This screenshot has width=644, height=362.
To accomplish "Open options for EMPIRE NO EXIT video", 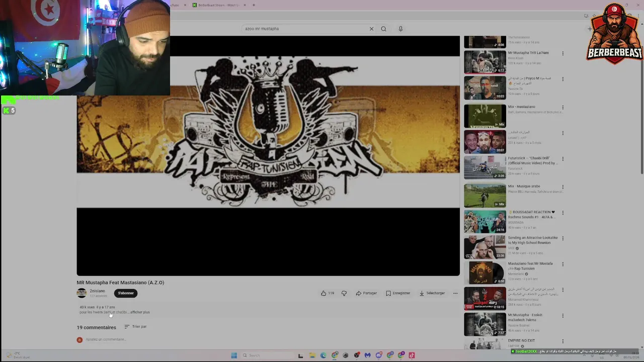I will click(562, 341).
